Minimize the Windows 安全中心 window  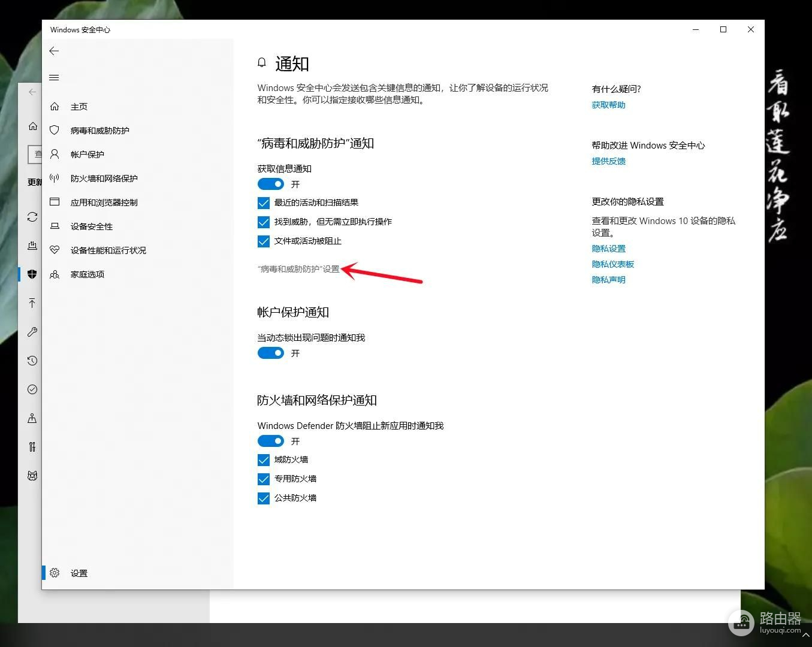(x=696, y=29)
